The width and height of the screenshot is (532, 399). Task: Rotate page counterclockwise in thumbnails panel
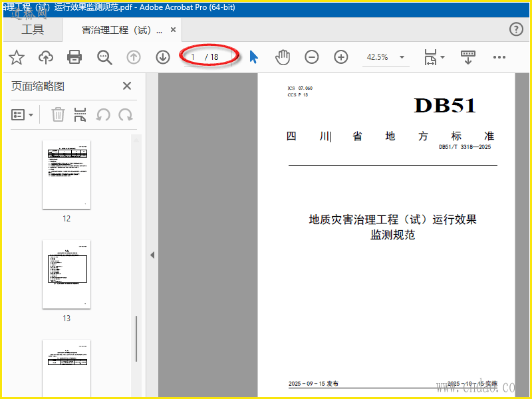tap(103, 114)
